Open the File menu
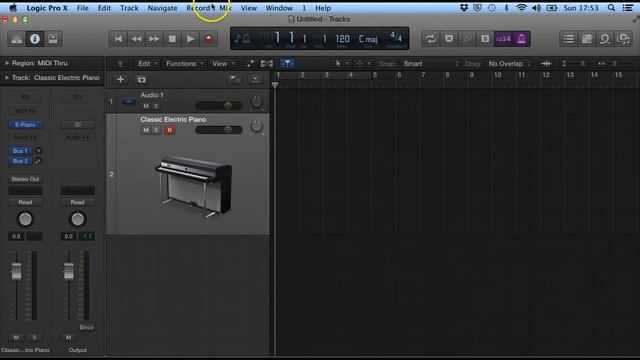Viewport: 640px width, 360px height. point(82,8)
